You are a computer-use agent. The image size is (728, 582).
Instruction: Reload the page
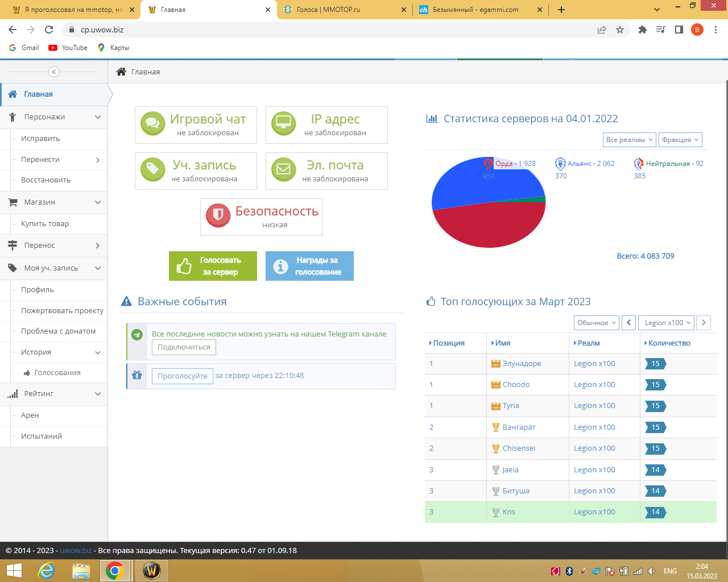[49, 30]
